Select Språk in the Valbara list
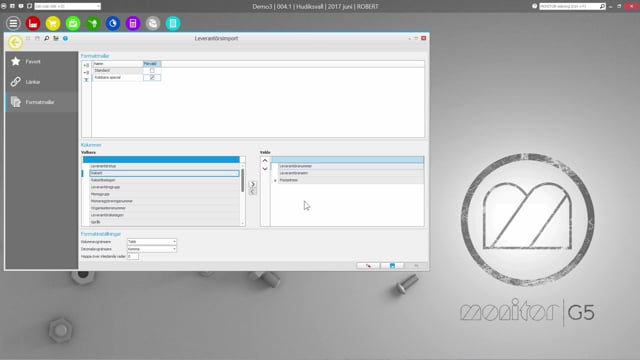This screenshot has height=360, width=640. coord(164,222)
